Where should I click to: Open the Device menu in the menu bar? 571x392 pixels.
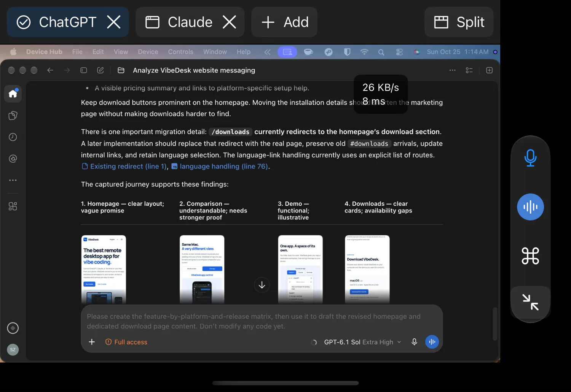[x=148, y=52]
